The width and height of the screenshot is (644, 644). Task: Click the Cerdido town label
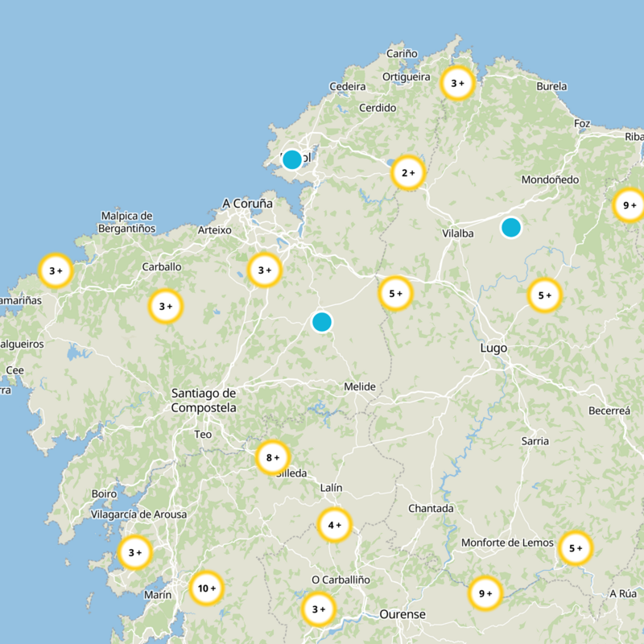coord(378,108)
